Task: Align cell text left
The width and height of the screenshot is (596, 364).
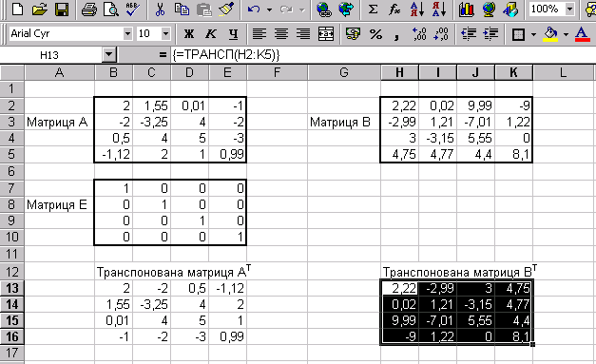Action: point(260,34)
